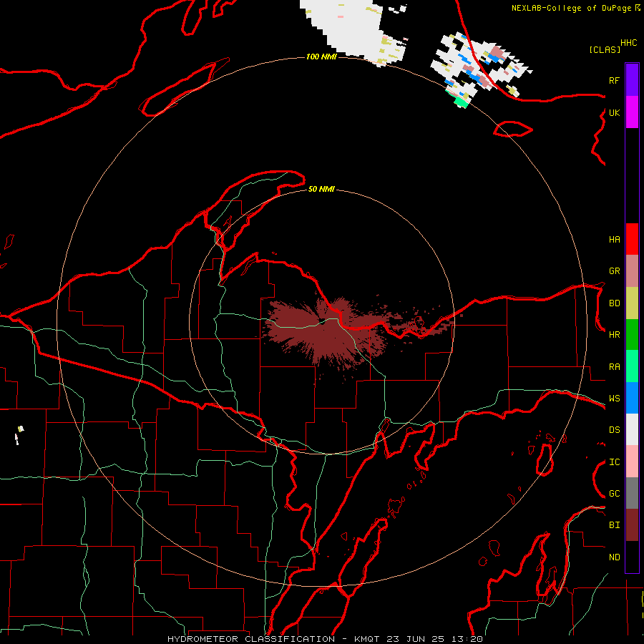Click the WS blue legend swatch
Screen dimensions: 644x644
point(632,398)
